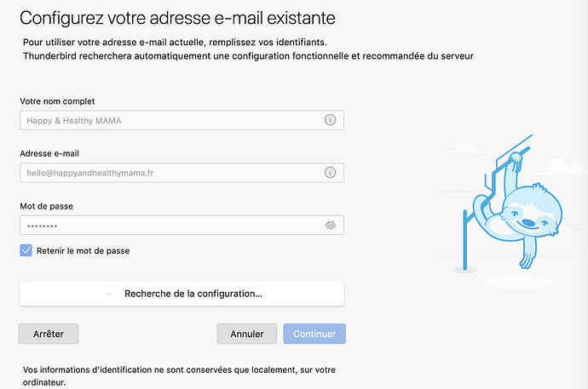The width and height of the screenshot is (588, 389).
Task: Click the Adresse e-mail label
Action: point(49,153)
